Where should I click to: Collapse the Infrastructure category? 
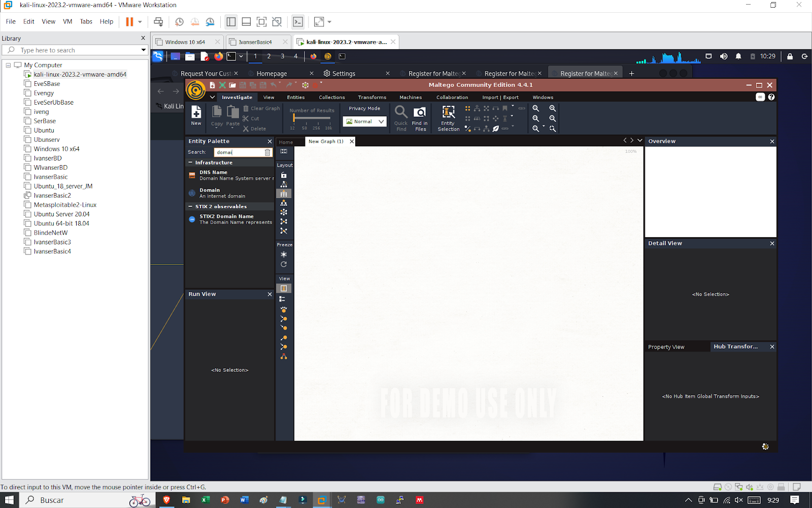pyautogui.click(x=190, y=163)
